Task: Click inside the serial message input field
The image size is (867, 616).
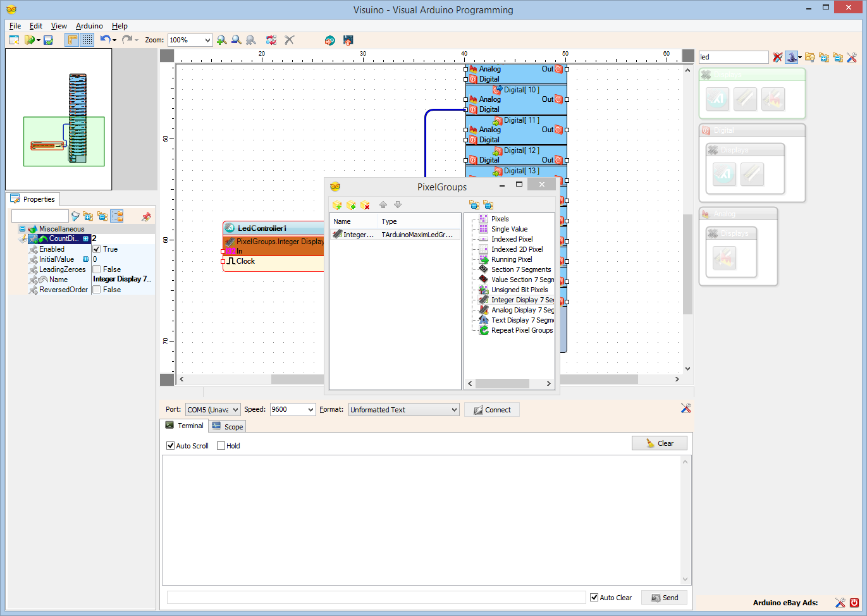Action: pyautogui.click(x=376, y=596)
